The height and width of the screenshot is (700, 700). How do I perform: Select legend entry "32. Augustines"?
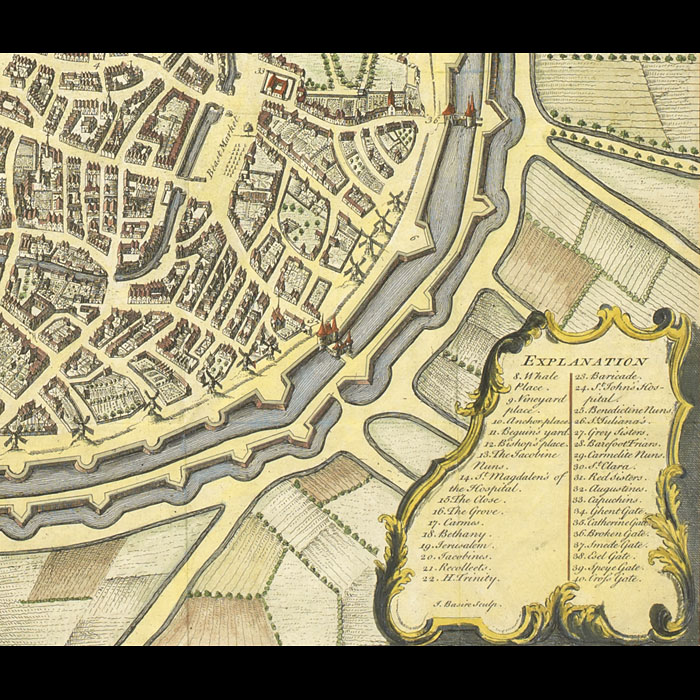(610, 489)
